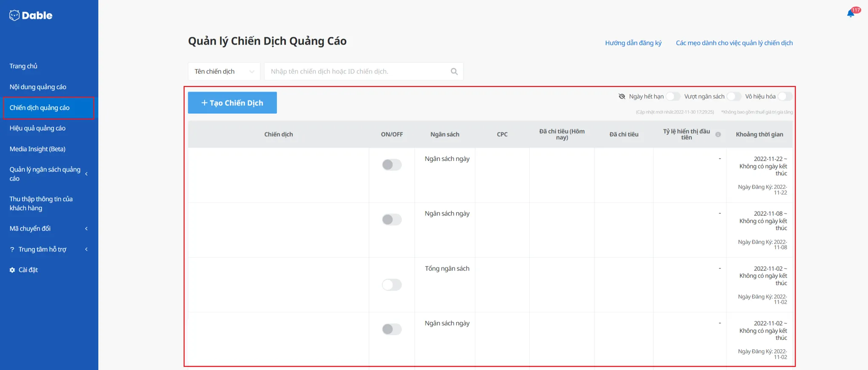This screenshot has height=370, width=868.
Task: Toggle the Ngày hết hạn switch
Action: (673, 97)
